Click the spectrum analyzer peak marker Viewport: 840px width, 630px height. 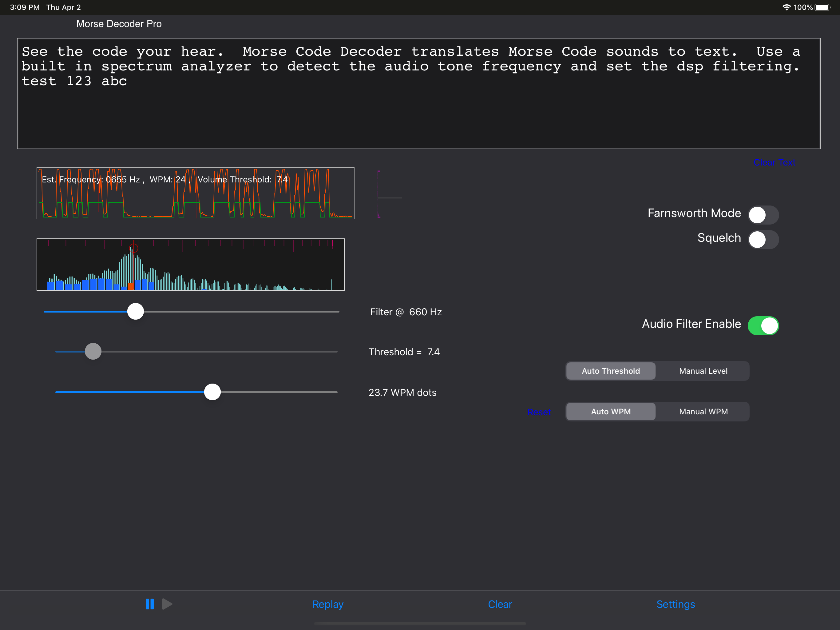(134, 248)
